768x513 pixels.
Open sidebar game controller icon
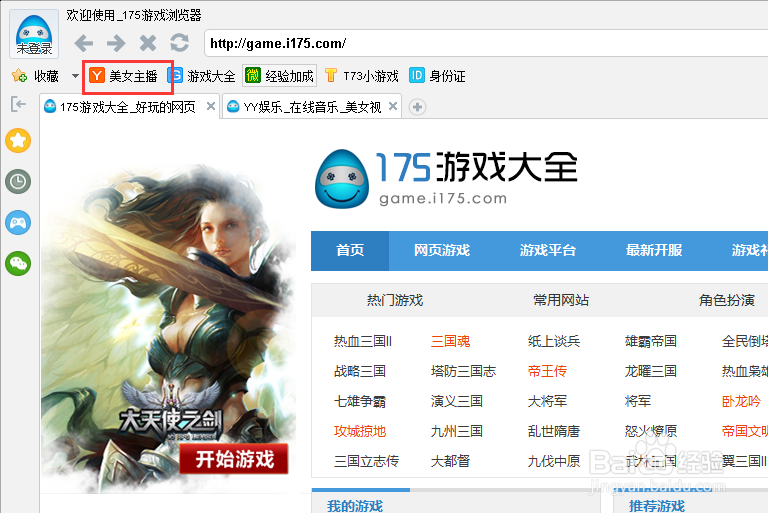pos(18,223)
